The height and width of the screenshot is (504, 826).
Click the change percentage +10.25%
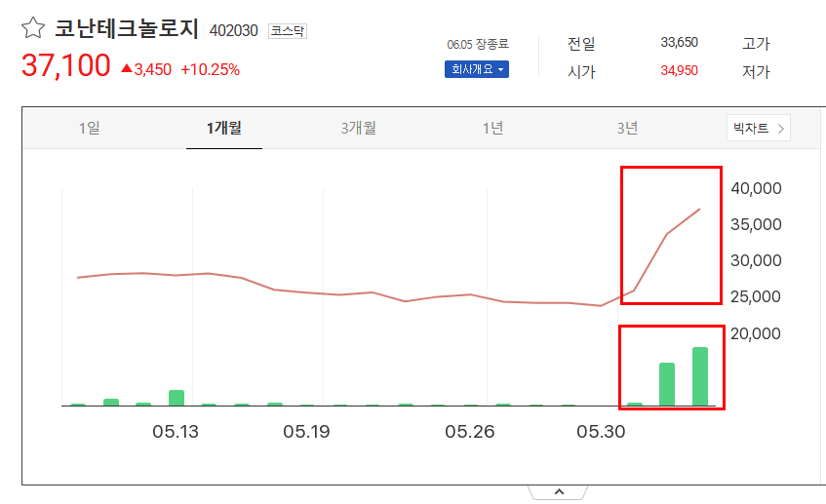pos(211,69)
